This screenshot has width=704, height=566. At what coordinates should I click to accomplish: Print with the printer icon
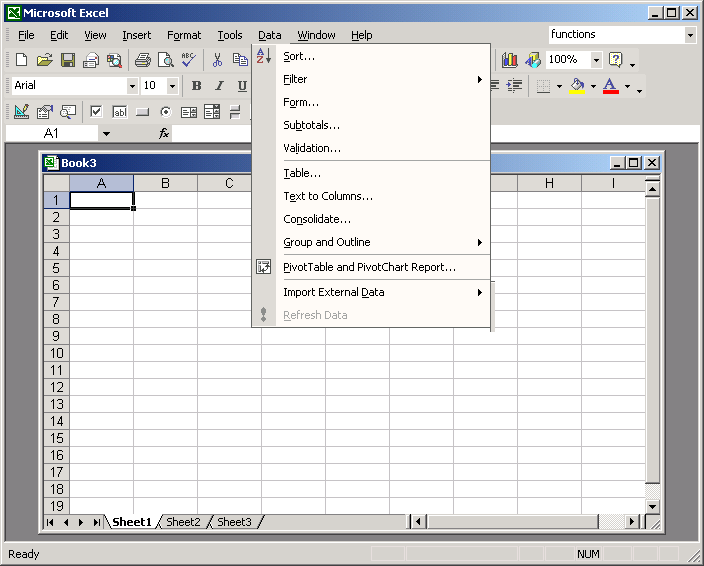tap(143, 60)
